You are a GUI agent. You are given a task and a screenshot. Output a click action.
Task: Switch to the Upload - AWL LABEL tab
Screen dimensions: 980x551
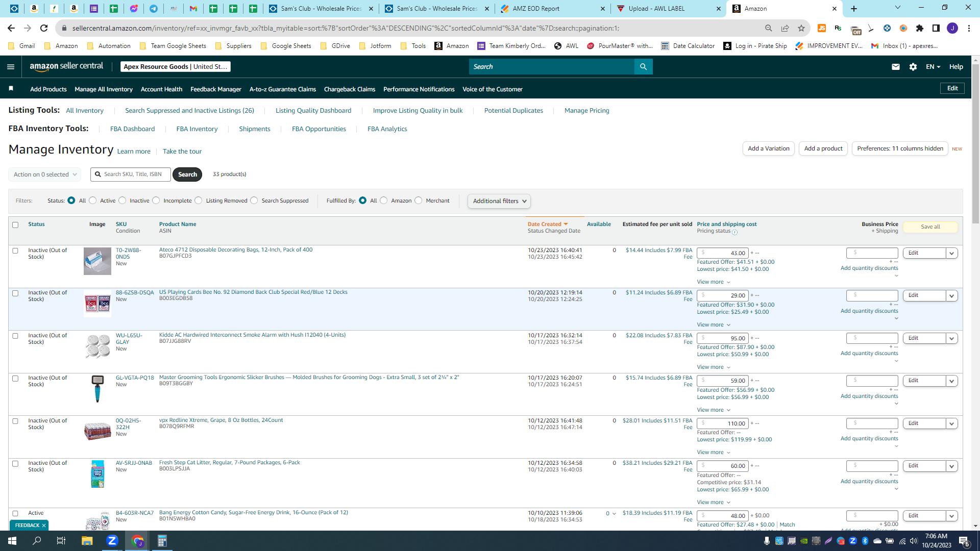tap(669, 9)
